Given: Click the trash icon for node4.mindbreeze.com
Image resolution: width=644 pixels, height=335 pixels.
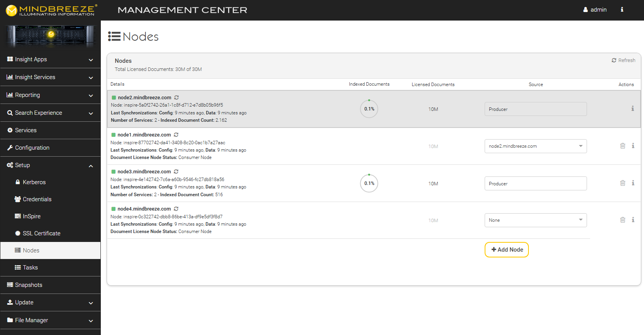Looking at the screenshot, I should click(x=623, y=220).
